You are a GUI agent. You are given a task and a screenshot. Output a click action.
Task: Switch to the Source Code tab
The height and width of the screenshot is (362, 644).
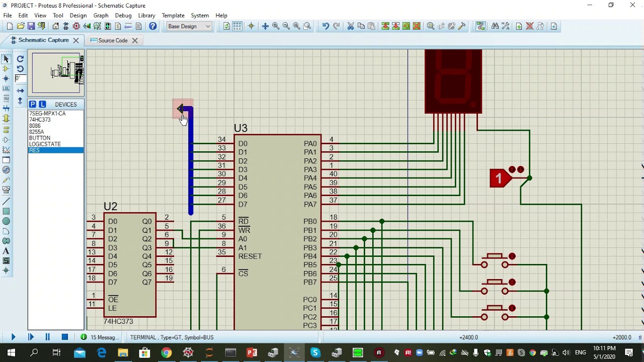point(113,40)
